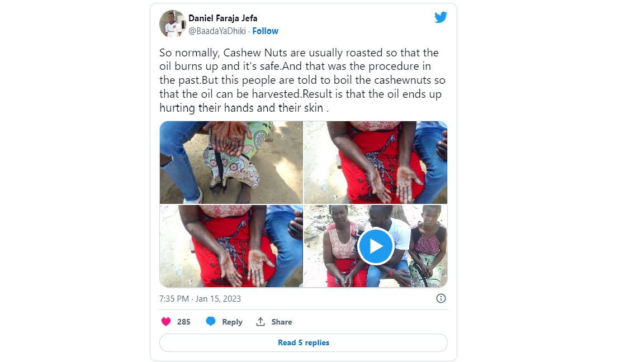Like the tweet with the heart icon
644x362 pixels.
[166, 322]
